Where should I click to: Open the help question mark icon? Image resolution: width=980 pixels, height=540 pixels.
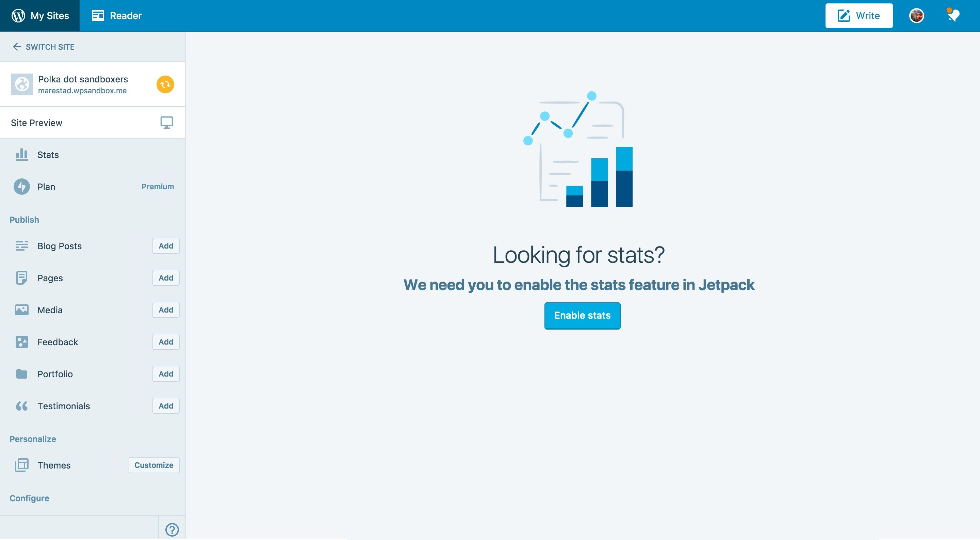pos(172,529)
